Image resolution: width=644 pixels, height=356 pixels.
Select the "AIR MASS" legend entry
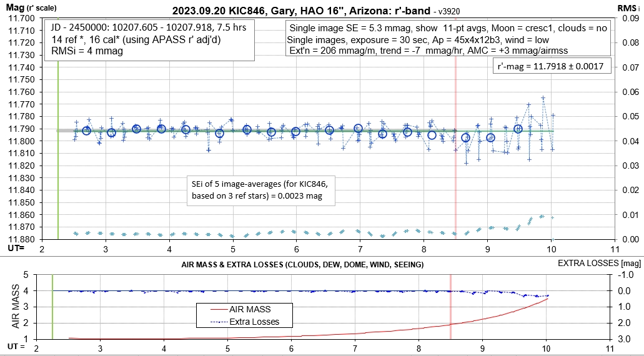tap(244, 309)
